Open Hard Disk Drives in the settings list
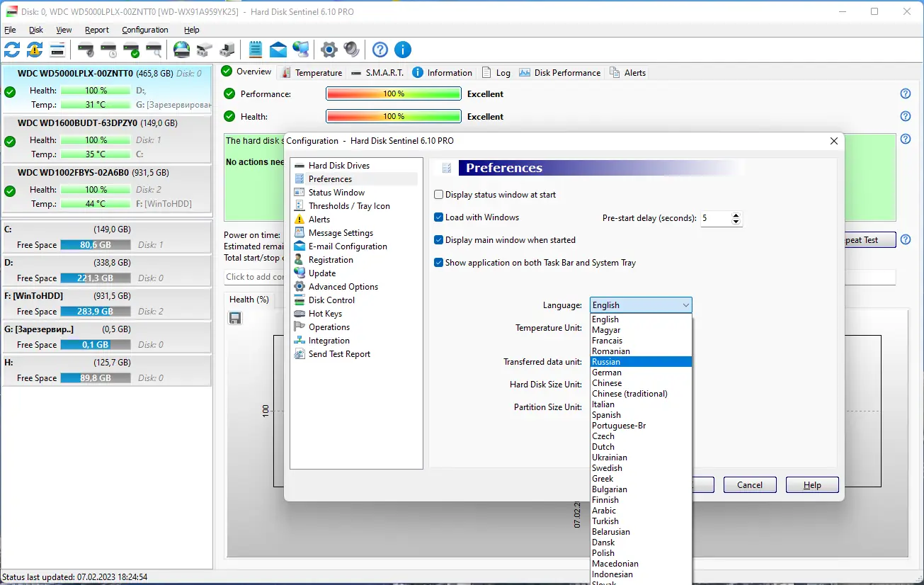924x585 pixels. click(339, 166)
